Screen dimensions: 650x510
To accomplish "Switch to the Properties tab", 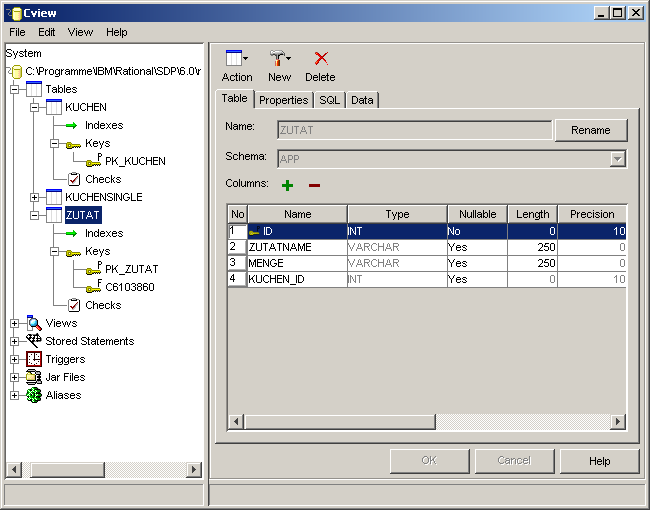I will [x=284, y=100].
